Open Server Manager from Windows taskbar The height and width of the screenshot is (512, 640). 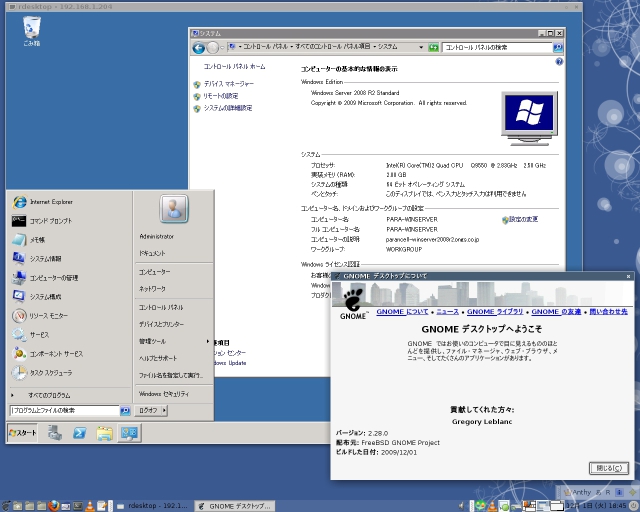pyautogui.click(x=55, y=433)
